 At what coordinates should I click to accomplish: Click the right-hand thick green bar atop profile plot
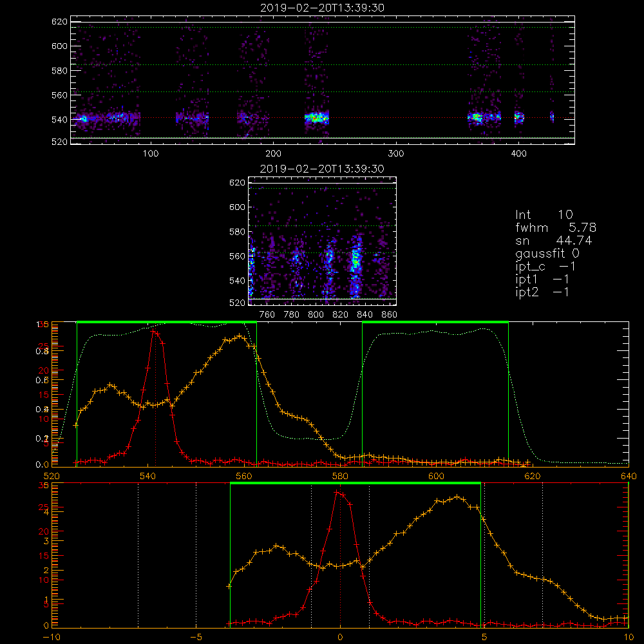(435, 323)
